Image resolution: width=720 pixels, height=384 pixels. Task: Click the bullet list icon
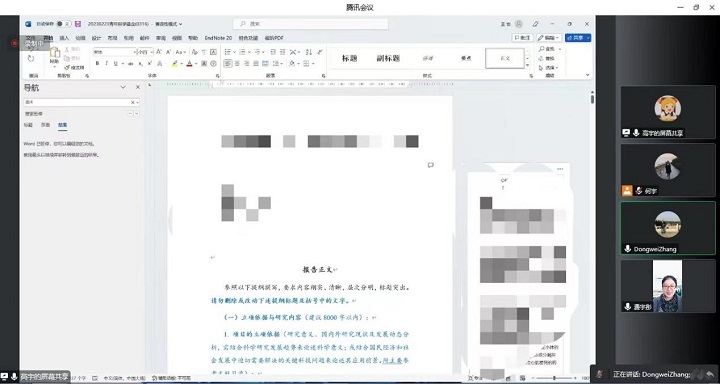click(x=227, y=52)
